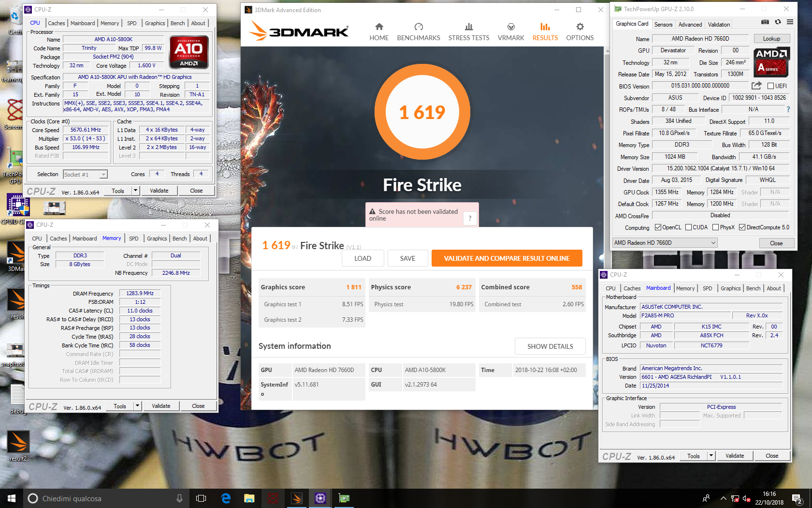Click the Lookup button in GPU-Z

click(x=771, y=39)
